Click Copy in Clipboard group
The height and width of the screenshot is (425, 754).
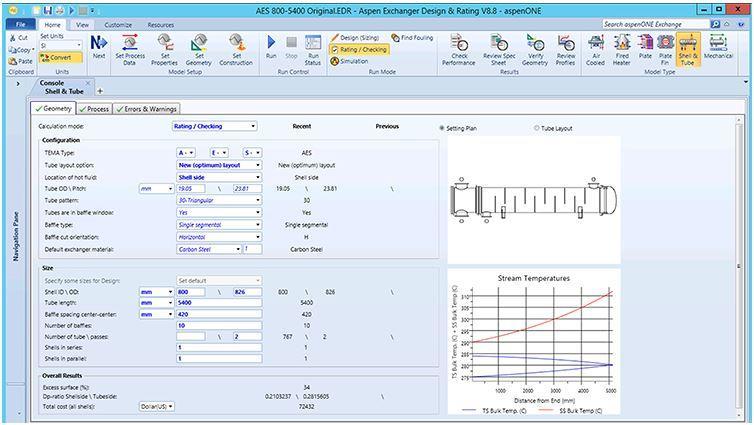click(x=21, y=50)
